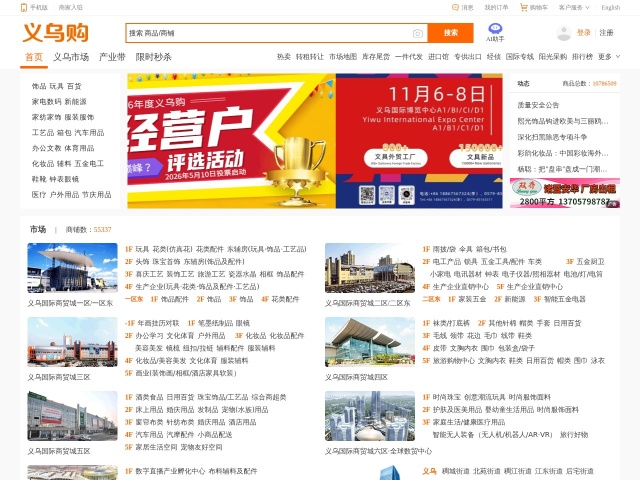Open the 注册 register link
Viewport: 640px width, 480px height.
pos(606,33)
